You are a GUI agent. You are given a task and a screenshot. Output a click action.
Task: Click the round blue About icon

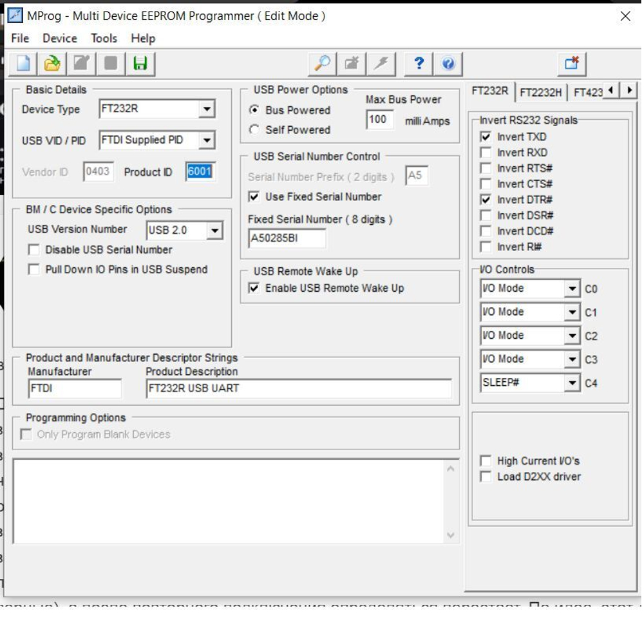click(x=448, y=64)
